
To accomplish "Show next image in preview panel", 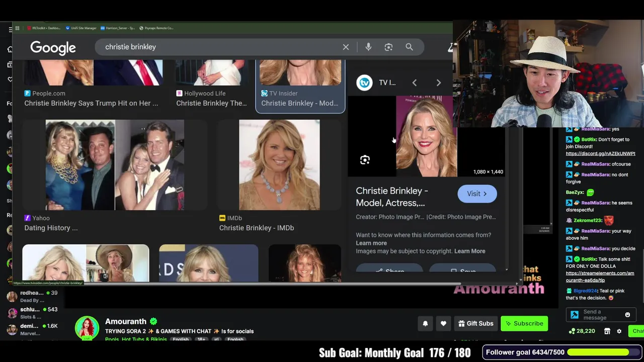I will 439,82.
